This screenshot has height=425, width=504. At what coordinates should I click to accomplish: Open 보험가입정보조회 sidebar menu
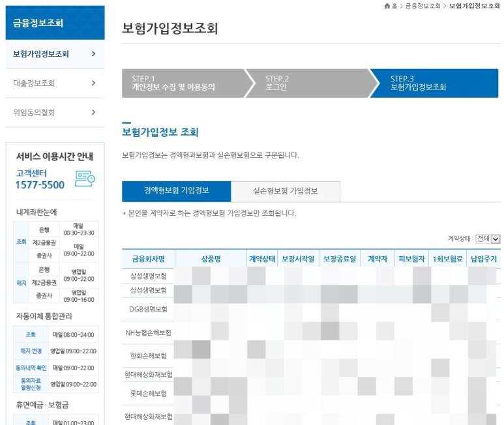point(55,54)
